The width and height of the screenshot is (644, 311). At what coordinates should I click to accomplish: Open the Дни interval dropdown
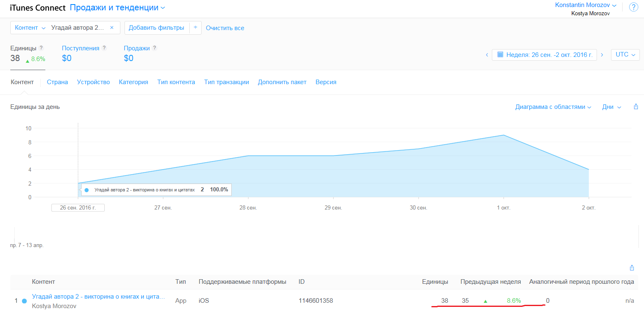(x=611, y=107)
